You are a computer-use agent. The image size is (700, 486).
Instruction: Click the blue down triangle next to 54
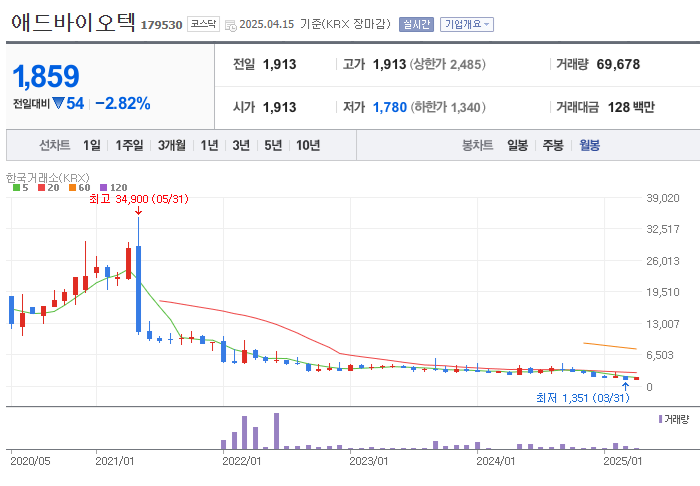coord(58,103)
